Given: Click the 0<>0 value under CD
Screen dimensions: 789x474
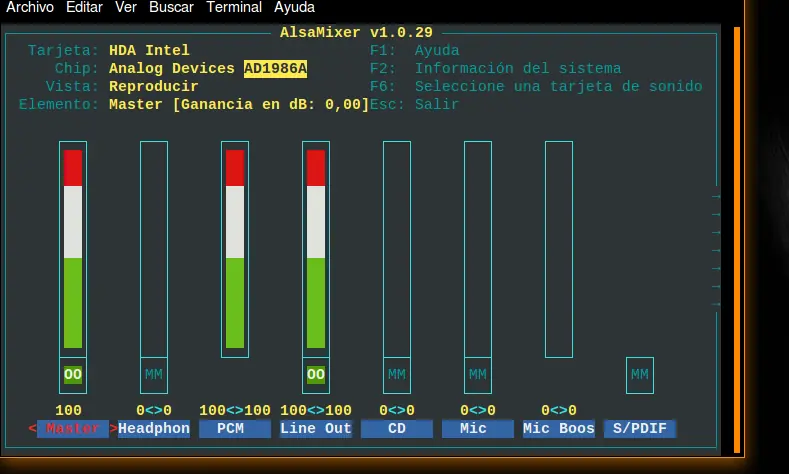Looking at the screenshot, I should coord(397,411).
